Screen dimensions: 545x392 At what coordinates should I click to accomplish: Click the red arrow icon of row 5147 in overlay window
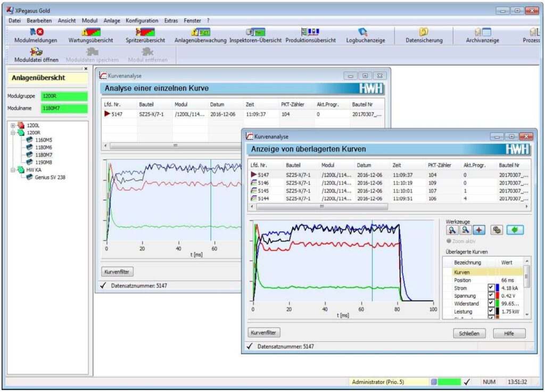[254, 174]
